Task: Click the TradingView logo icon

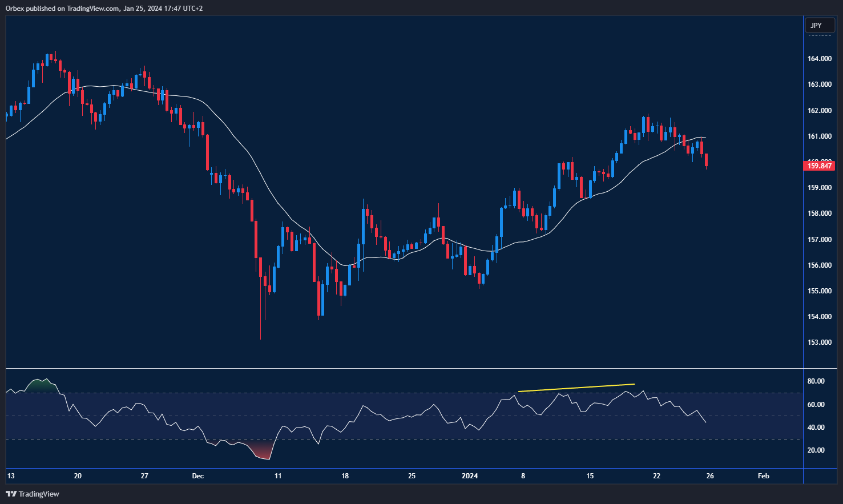Action: [12, 494]
